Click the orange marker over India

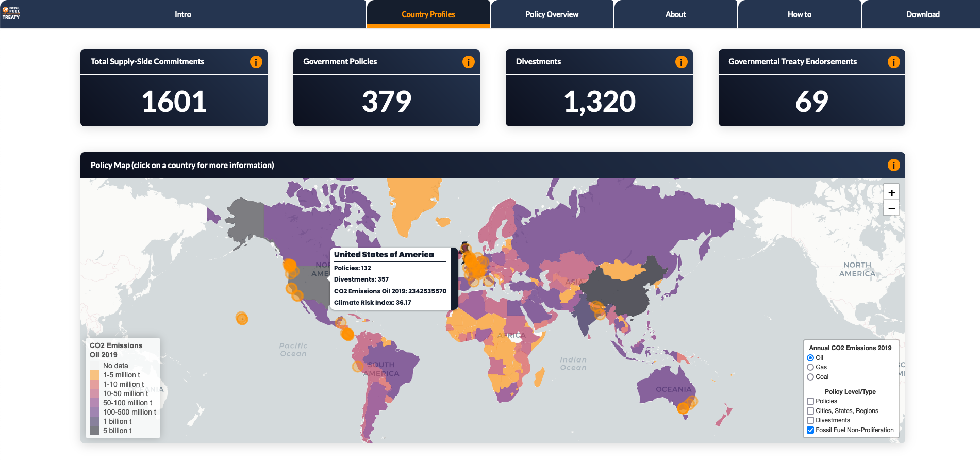597,308
